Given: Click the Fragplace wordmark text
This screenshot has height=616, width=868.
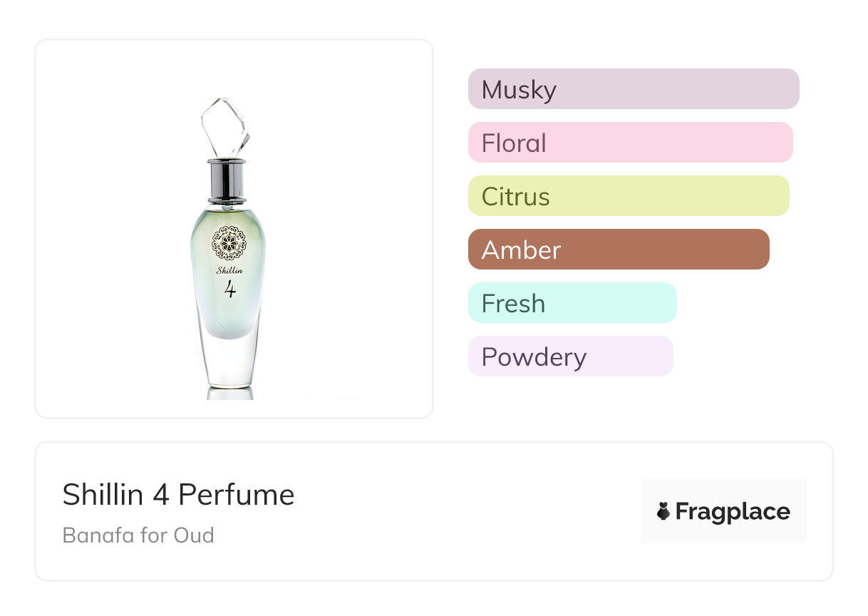Looking at the screenshot, I should pyautogui.click(x=733, y=511).
